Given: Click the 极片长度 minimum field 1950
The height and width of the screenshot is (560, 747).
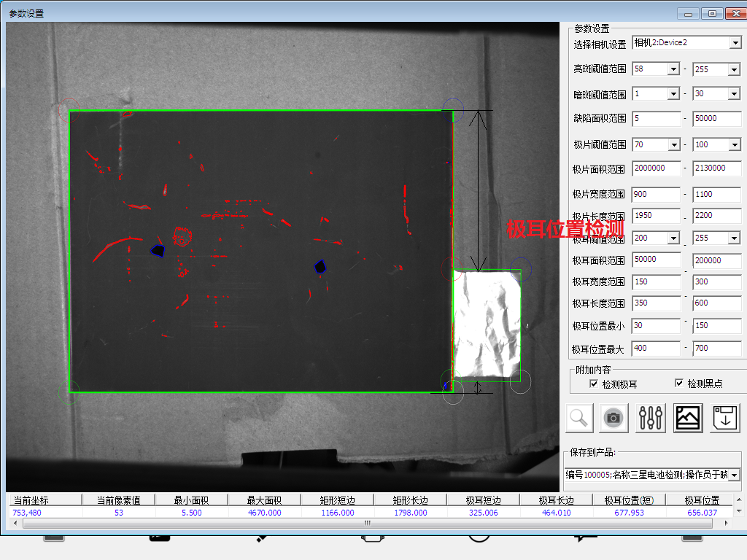Looking at the screenshot, I should [x=657, y=216].
